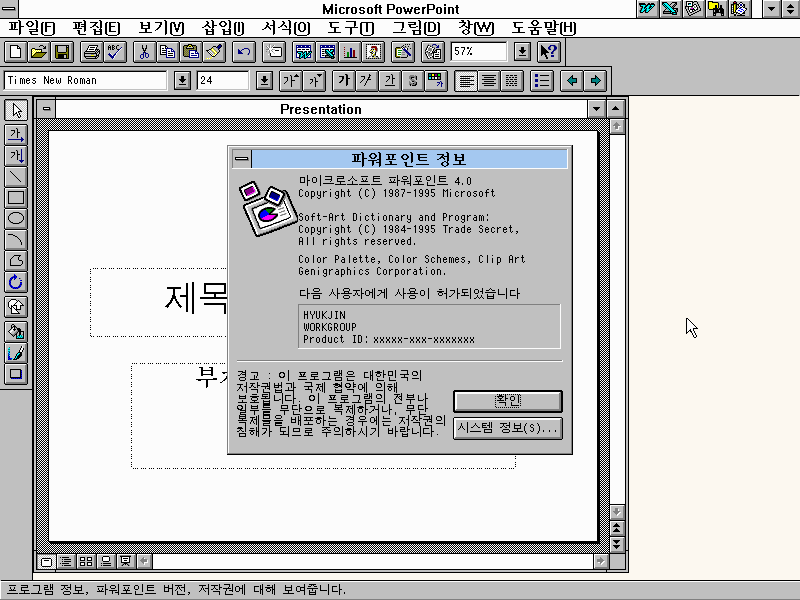
Task: Select the Freeform drawing tool
Action: click(x=16, y=261)
